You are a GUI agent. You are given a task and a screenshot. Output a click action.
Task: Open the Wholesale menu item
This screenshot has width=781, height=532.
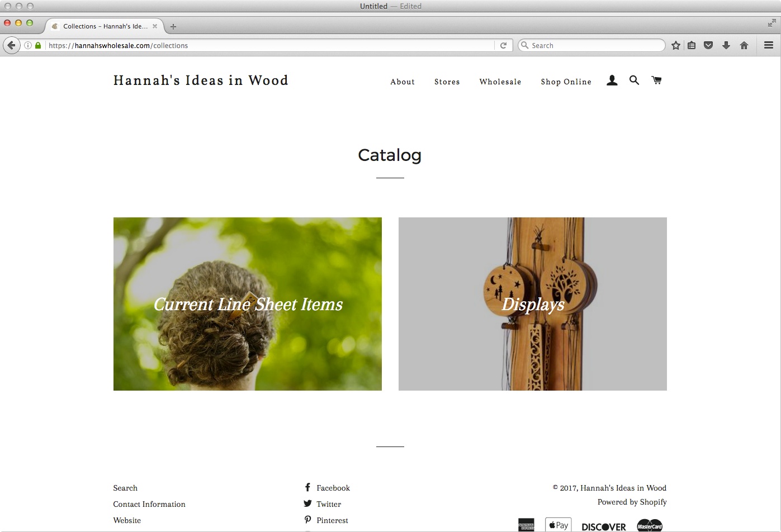coord(500,82)
